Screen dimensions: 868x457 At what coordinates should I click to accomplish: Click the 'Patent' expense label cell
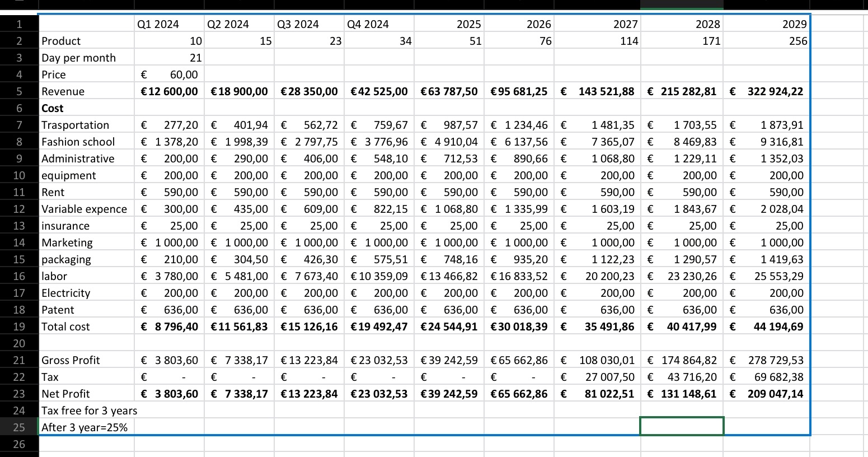click(58, 309)
